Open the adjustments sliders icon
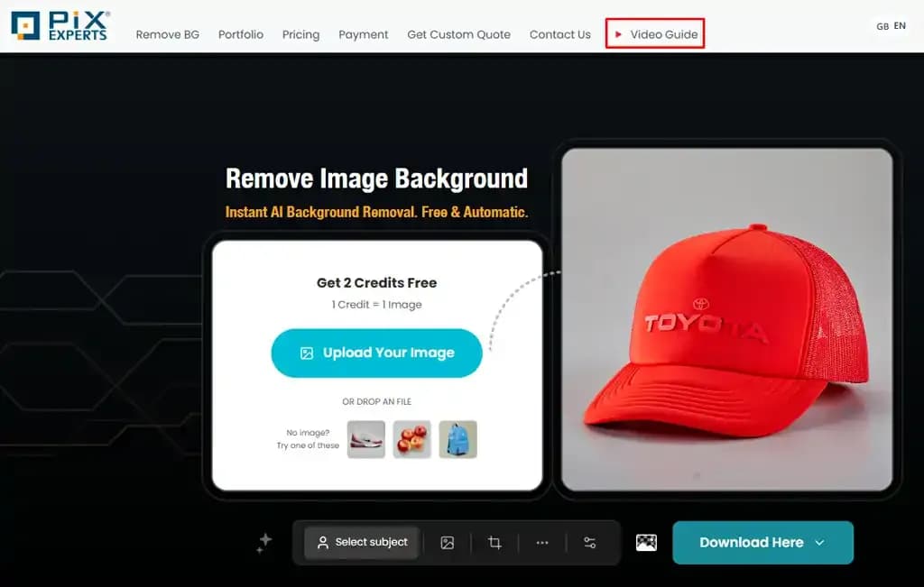The image size is (924, 587). 589,542
